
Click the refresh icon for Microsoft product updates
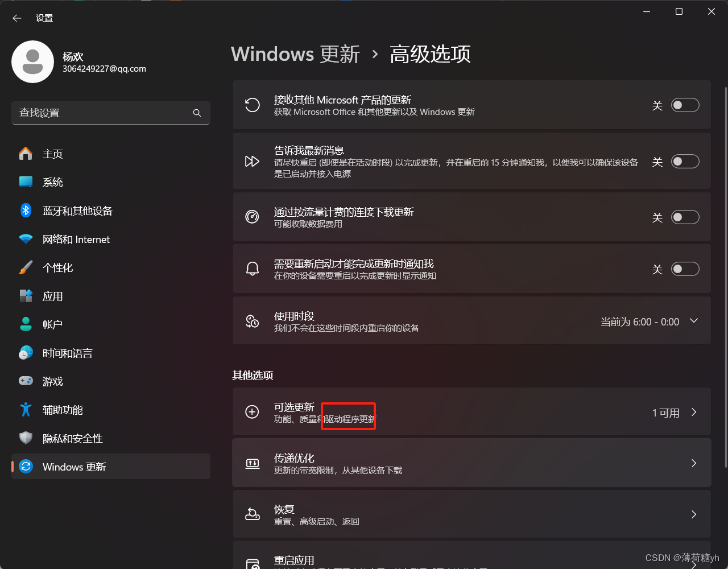point(252,105)
